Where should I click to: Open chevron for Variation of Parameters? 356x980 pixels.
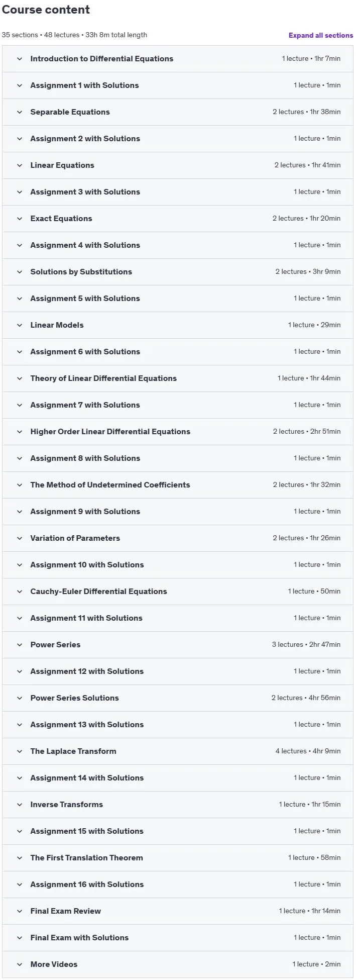pos(20,538)
